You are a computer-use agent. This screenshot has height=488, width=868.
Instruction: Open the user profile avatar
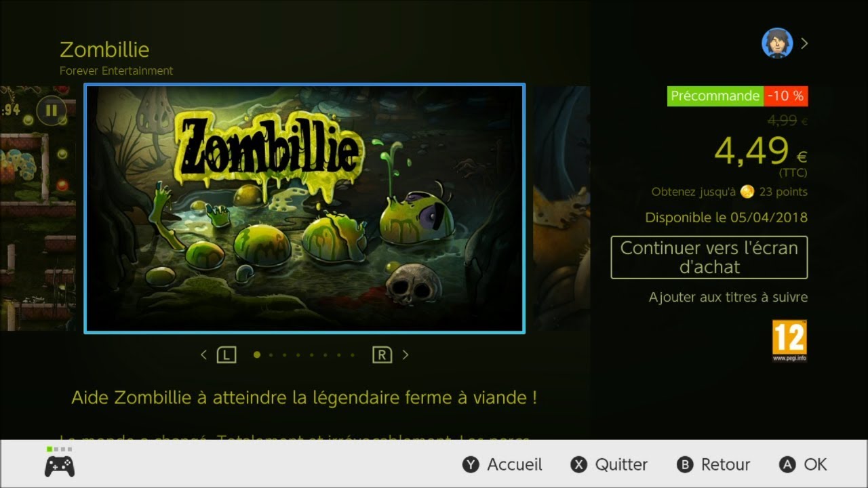pyautogui.click(x=777, y=43)
